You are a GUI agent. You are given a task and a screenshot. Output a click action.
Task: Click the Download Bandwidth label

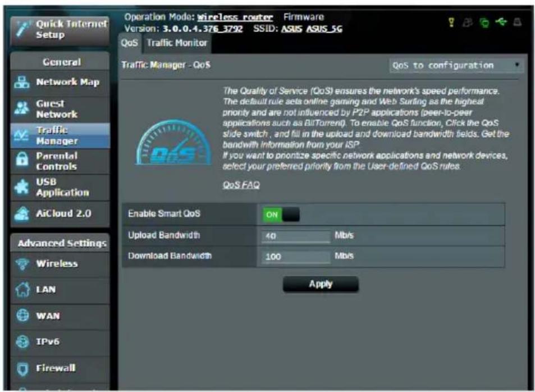click(x=170, y=256)
